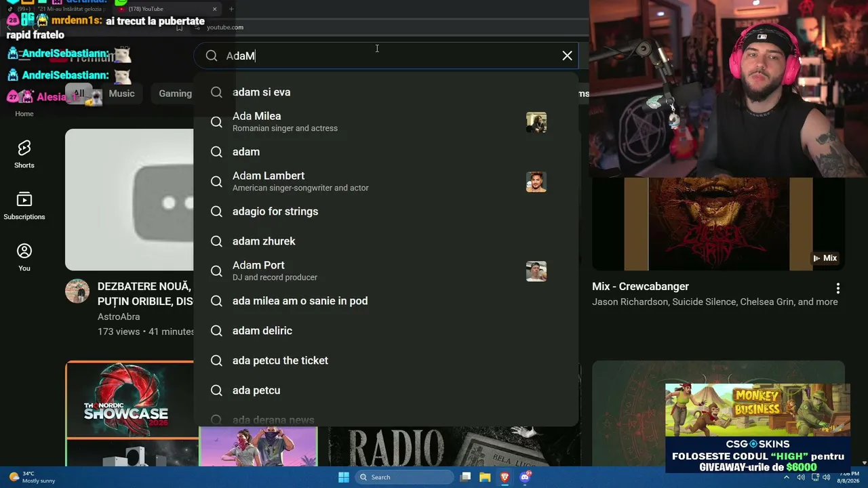868x488 pixels.
Task: Open Subscriptions in the YouTube sidebar
Action: (x=24, y=206)
